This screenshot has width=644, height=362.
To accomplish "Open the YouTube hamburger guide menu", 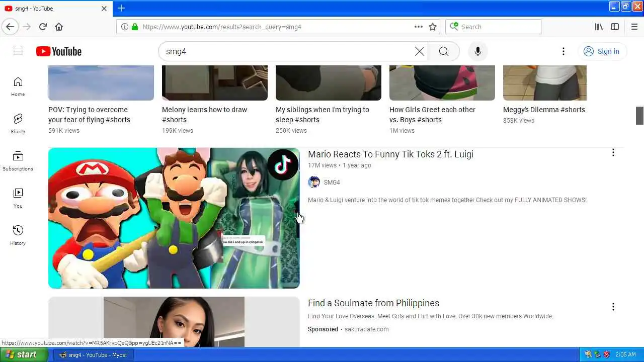I will pos(18,51).
